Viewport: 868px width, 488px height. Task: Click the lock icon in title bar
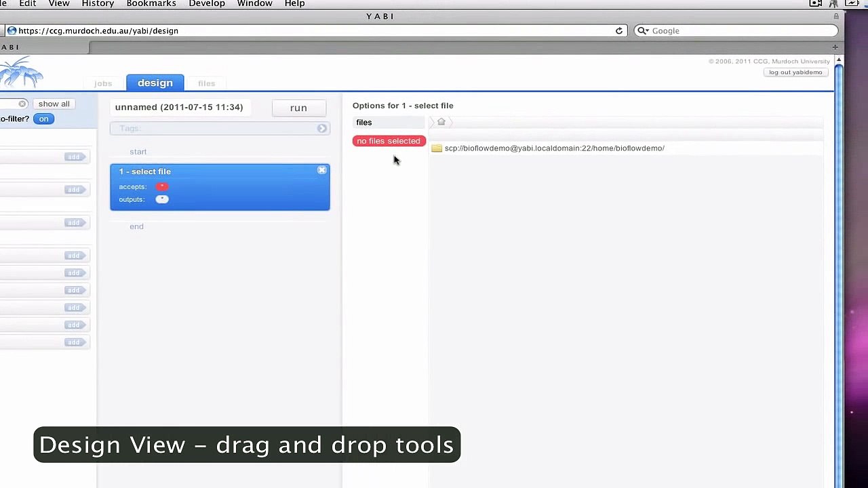836,16
